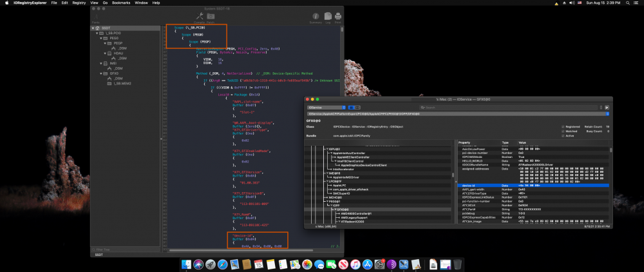This screenshot has height=272, width=644.
Task: Toggle the Registered checkbox
Action: coord(563,127)
